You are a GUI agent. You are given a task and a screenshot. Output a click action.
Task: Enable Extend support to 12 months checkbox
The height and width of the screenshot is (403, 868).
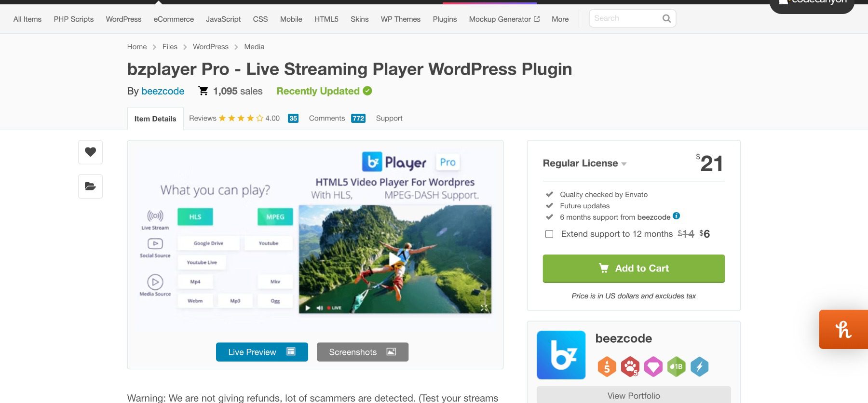click(549, 234)
